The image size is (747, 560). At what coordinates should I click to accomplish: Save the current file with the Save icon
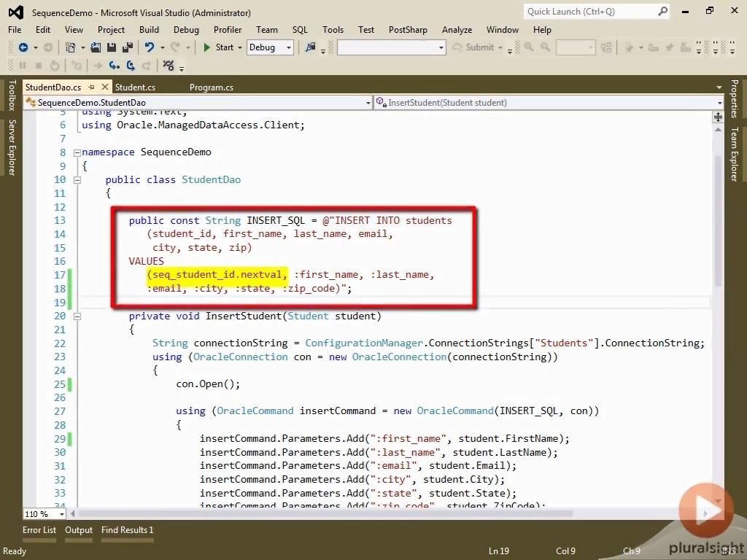click(112, 47)
